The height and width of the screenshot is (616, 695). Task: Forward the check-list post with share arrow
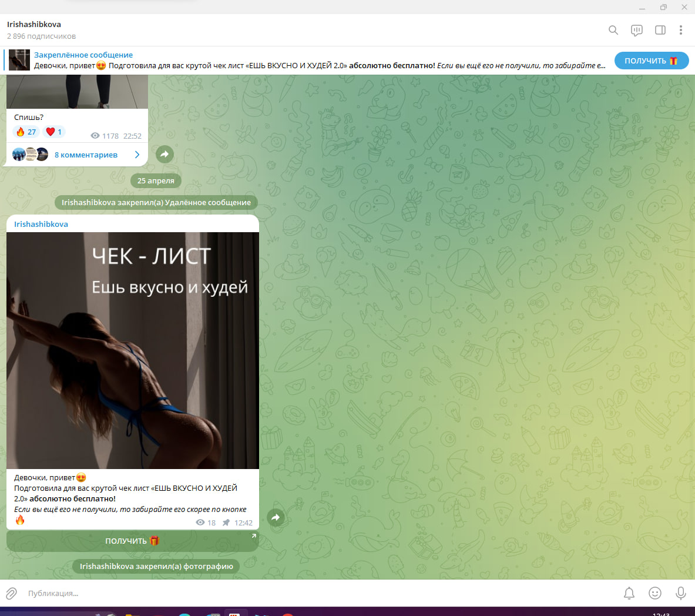click(x=276, y=517)
